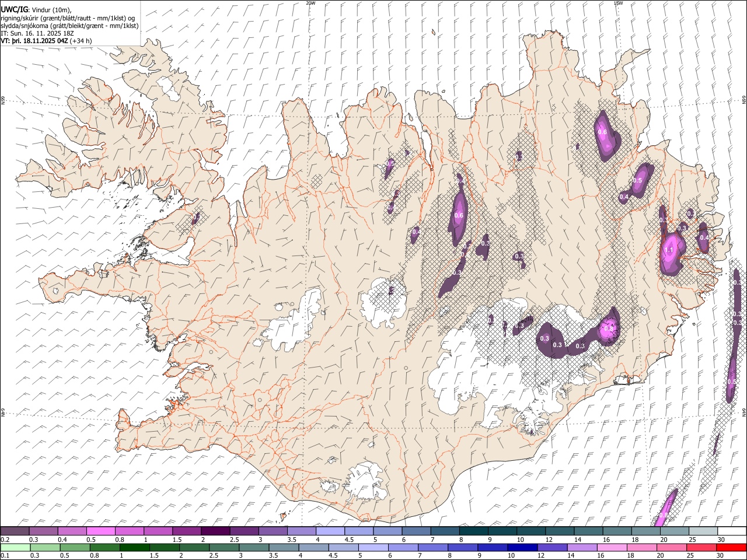The height and width of the screenshot is (560, 747).
Task: Select the snow legend swatch labeled 3.5
Action: tap(302, 531)
